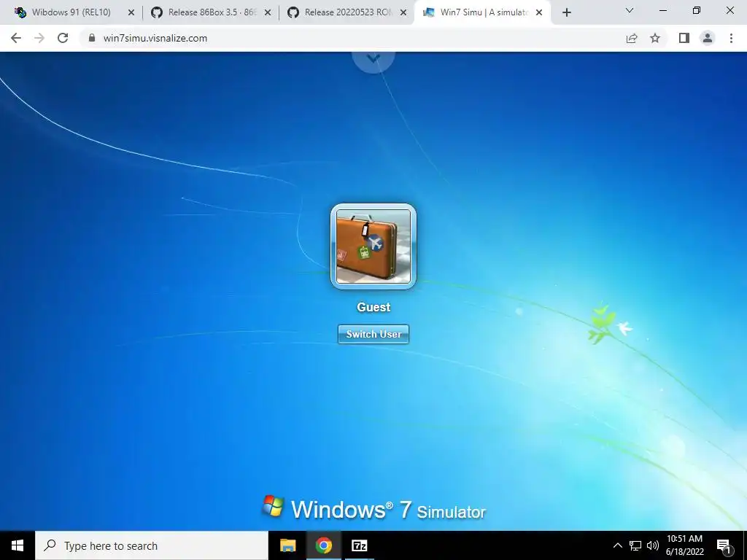Click the Chrome taskbar icon
Viewport: 747px width, 560px height.
click(x=323, y=545)
